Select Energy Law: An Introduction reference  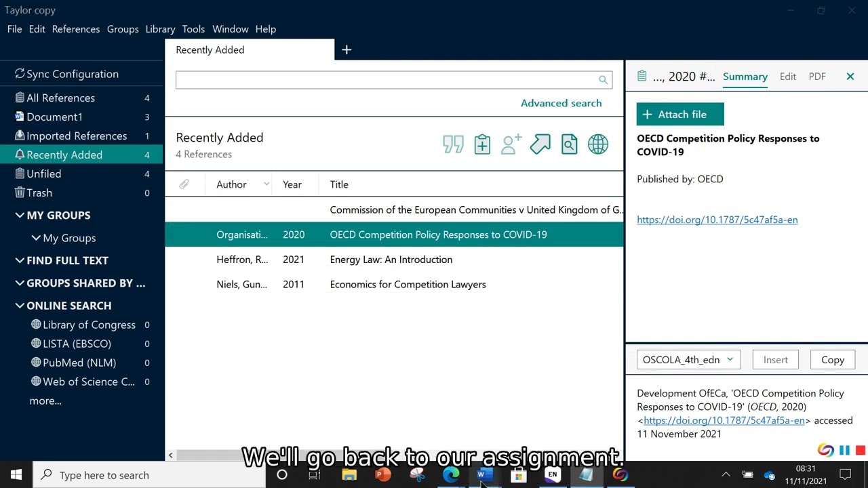[394, 260]
